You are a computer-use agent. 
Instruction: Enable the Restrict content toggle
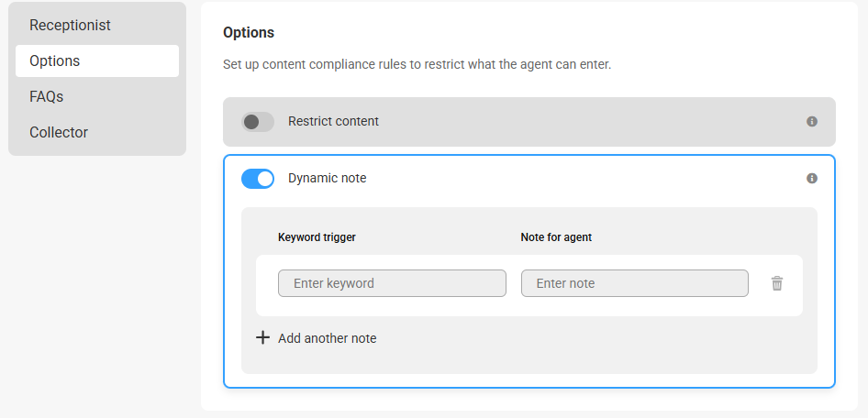(258, 122)
